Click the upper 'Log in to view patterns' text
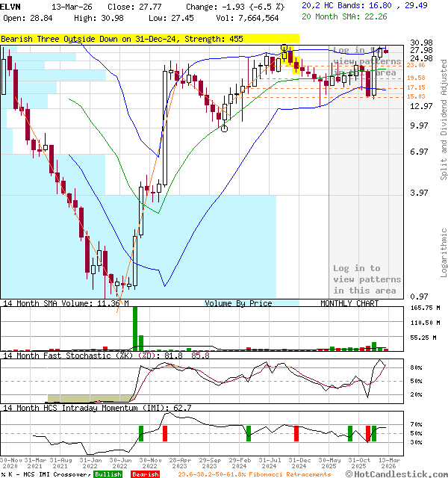The image size is (448, 478). [367, 61]
